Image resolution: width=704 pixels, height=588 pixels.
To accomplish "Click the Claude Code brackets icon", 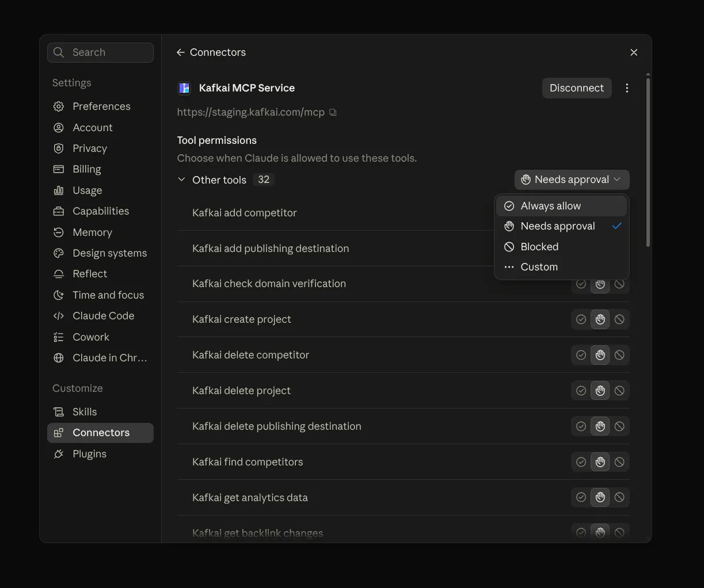I will click(x=59, y=316).
